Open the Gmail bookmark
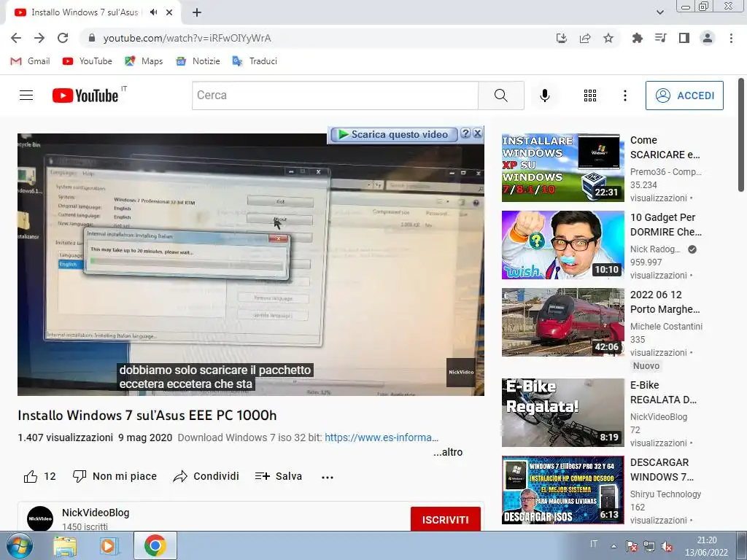 pos(30,61)
